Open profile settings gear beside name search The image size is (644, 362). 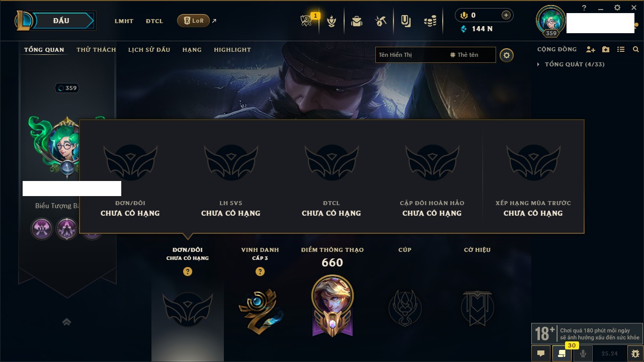(x=507, y=55)
